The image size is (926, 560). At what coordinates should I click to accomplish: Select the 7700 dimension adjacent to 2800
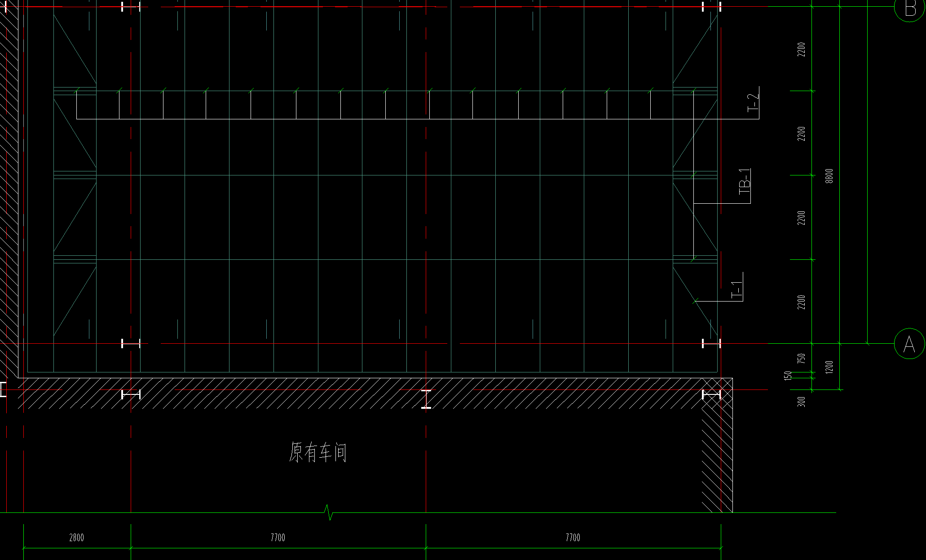tap(278, 538)
